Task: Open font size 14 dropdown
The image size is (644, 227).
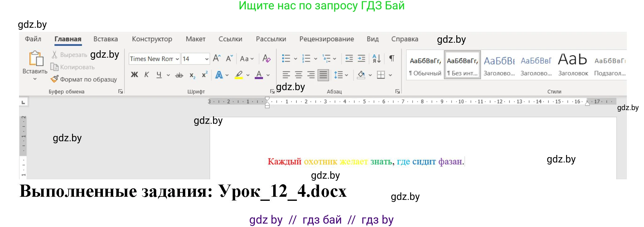Action: click(x=206, y=59)
